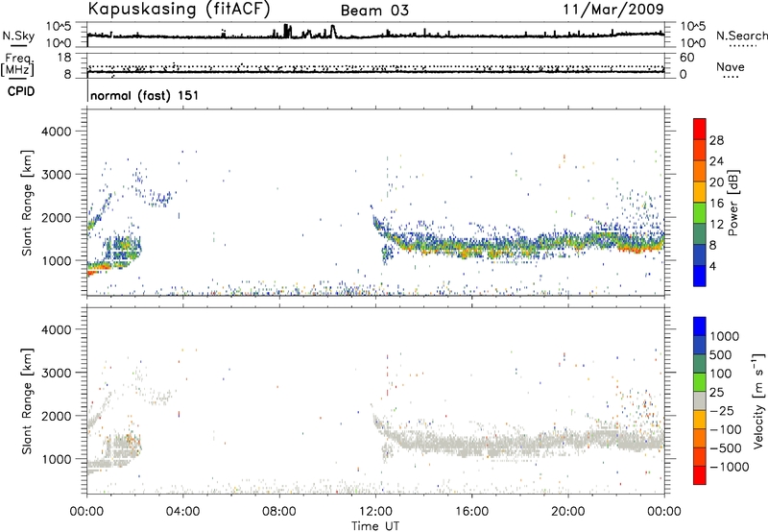This screenshot has height=532, width=768.
Task: Click the "Kapuskasing (fitACF)" plot title
Action: point(179,9)
